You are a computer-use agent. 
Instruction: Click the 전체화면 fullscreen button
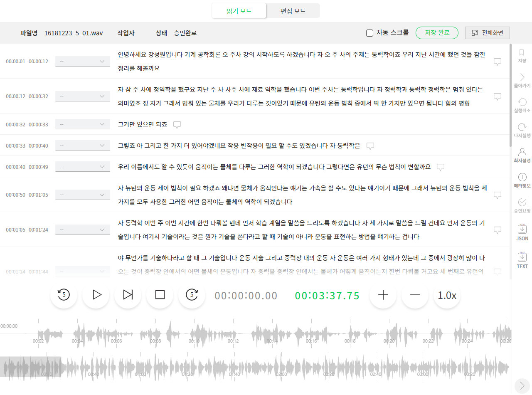[x=487, y=33]
